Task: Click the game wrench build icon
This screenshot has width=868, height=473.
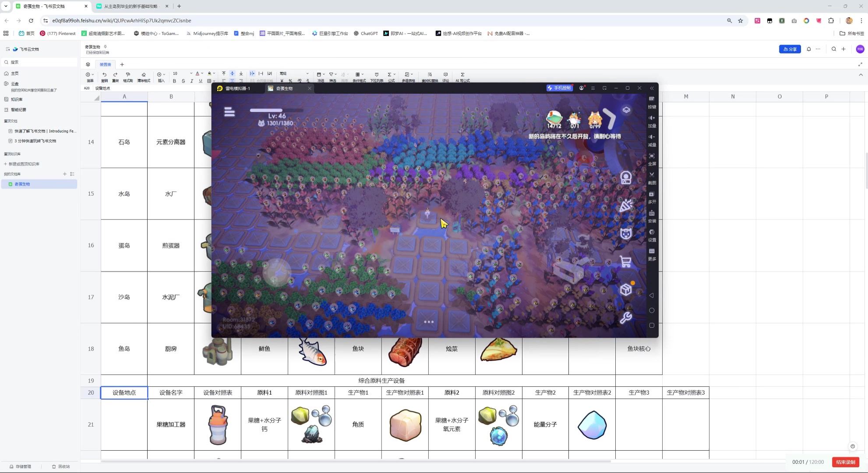Action: click(x=626, y=318)
